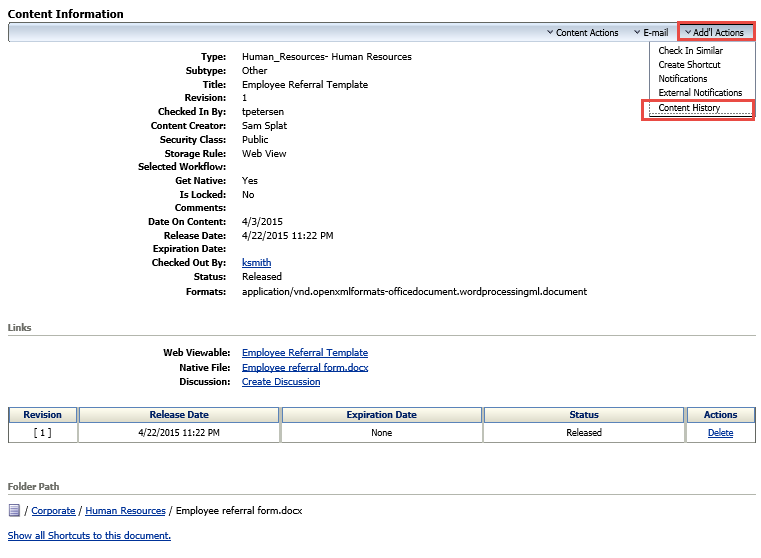Expand the E-mail dropdown menu
This screenshot has width=761, height=558.
[x=650, y=33]
